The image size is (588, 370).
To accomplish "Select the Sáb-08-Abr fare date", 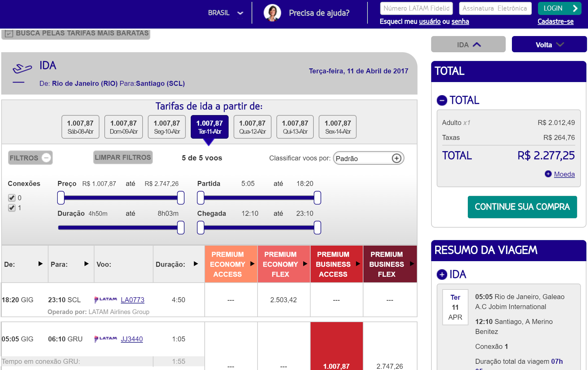I will 80,127.
